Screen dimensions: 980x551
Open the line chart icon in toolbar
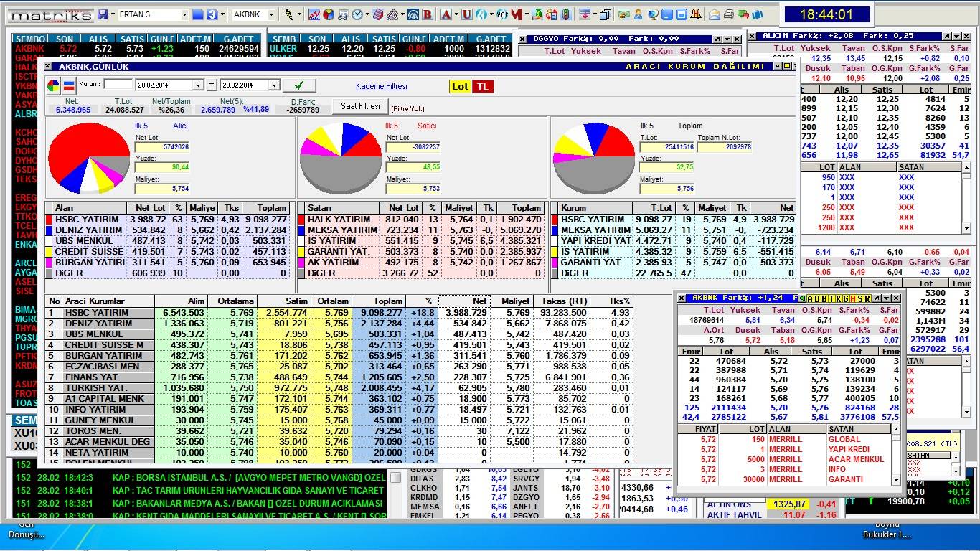click(x=314, y=14)
